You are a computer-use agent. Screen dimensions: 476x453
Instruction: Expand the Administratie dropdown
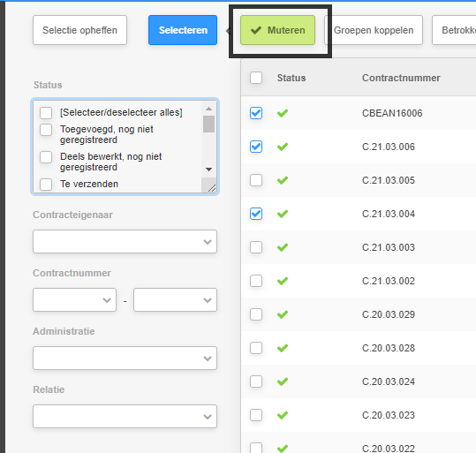(x=125, y=359)
